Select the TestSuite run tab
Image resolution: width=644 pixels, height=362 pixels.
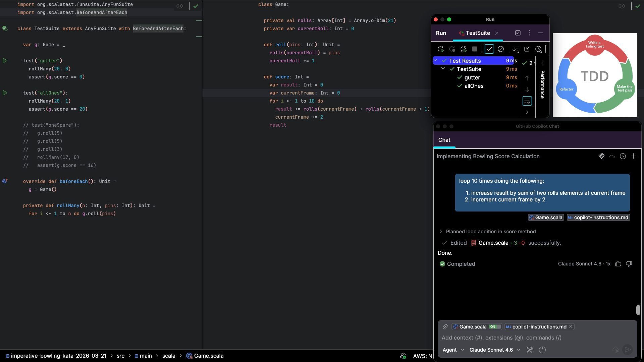click(x=477, y=33)
